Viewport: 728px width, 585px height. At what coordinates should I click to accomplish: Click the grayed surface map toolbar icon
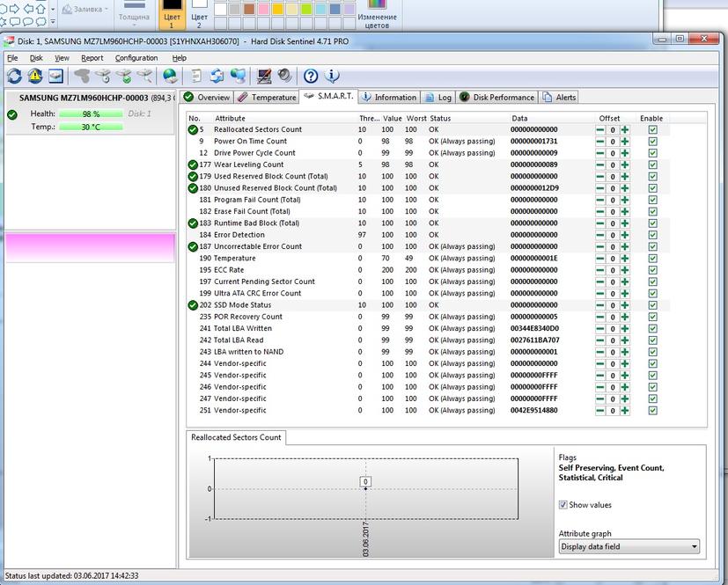pos(82,76)
